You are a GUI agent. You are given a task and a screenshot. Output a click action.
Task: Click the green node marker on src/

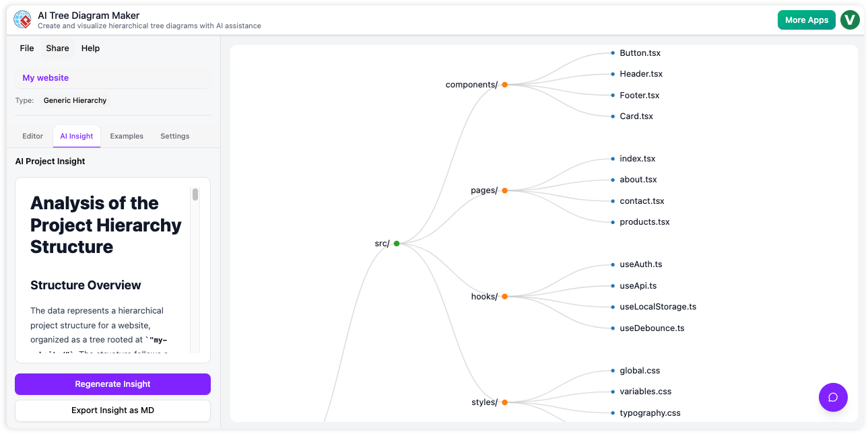pos(396,243)
